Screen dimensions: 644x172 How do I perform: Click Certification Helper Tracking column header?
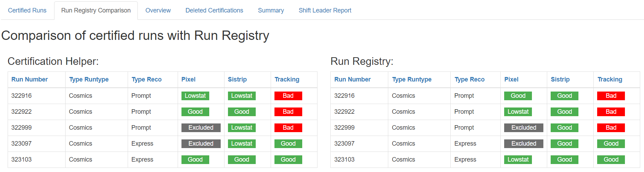[287, 79]
